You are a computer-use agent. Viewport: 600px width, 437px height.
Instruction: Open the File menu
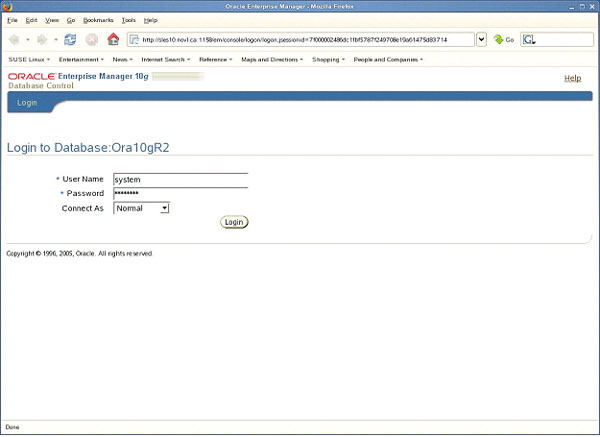pyautogui.click(x=12, y=20)
